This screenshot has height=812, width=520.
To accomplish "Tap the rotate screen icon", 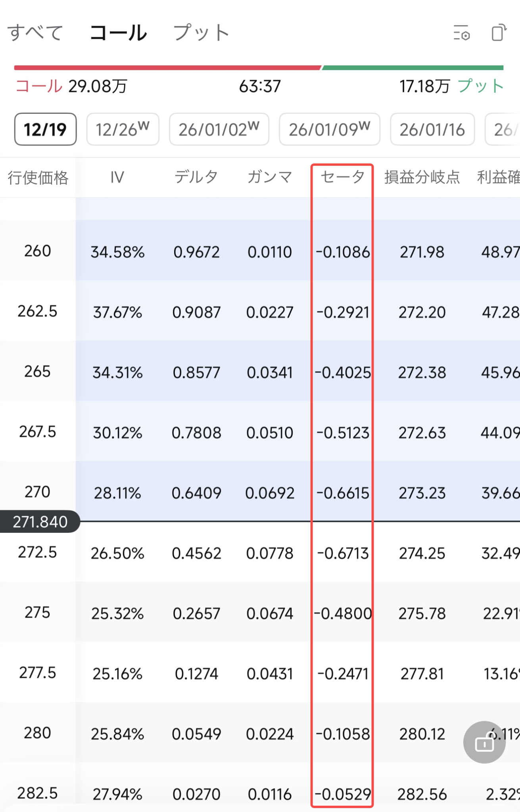I will pos(499,33).
